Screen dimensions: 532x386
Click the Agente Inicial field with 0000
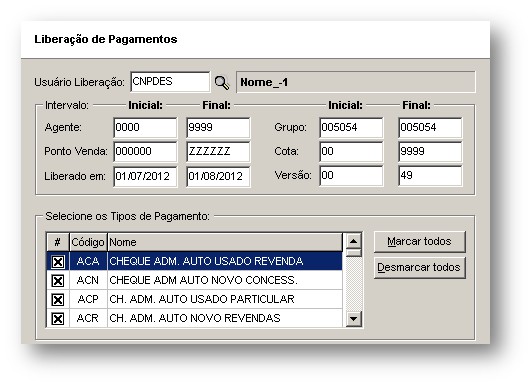coord(145,128)
